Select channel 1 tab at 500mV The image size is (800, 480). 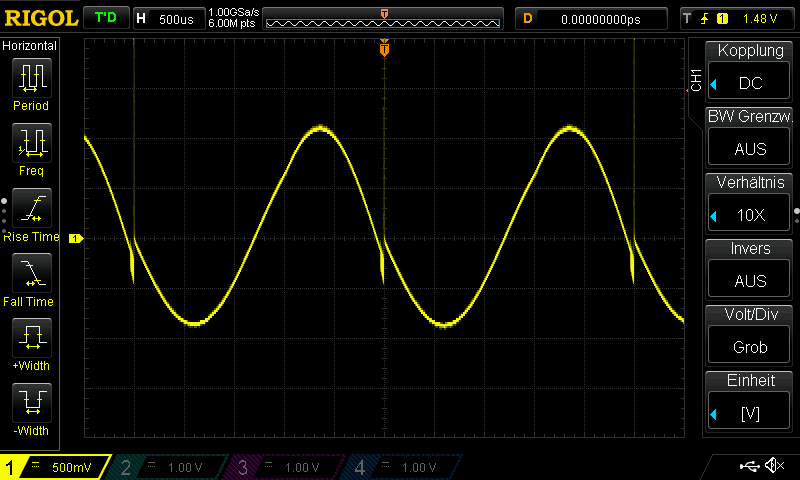tap(55, 467)
